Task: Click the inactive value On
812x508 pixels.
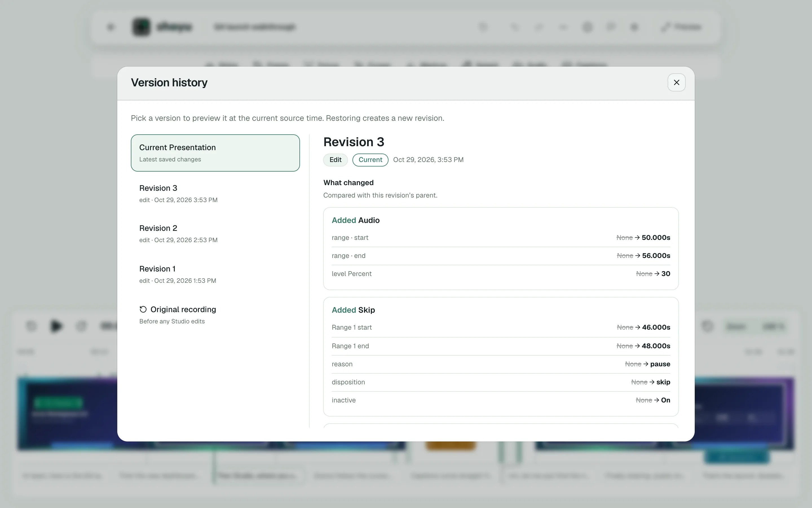Action: coord(665,400)
